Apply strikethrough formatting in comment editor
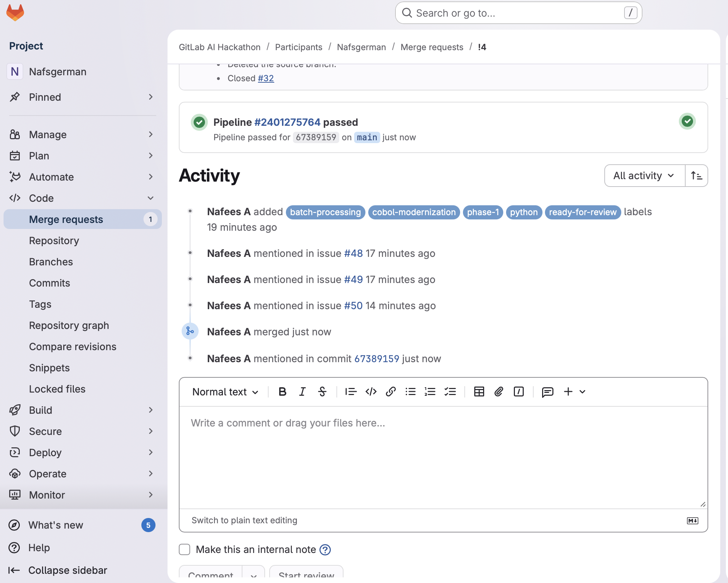Image resolution: width=728 pixels, height=583 pixels. pyautogui.click(x=322, y=391)
